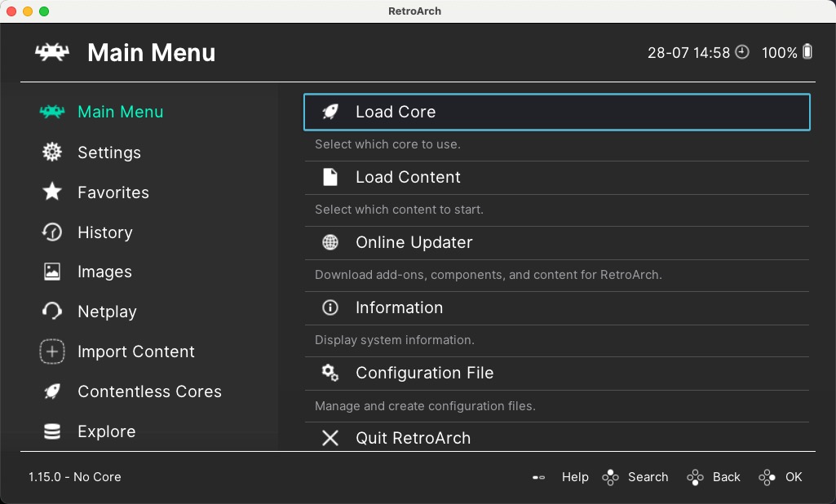
Task: Click Help in the bottom bar
Action: (575, 477)
